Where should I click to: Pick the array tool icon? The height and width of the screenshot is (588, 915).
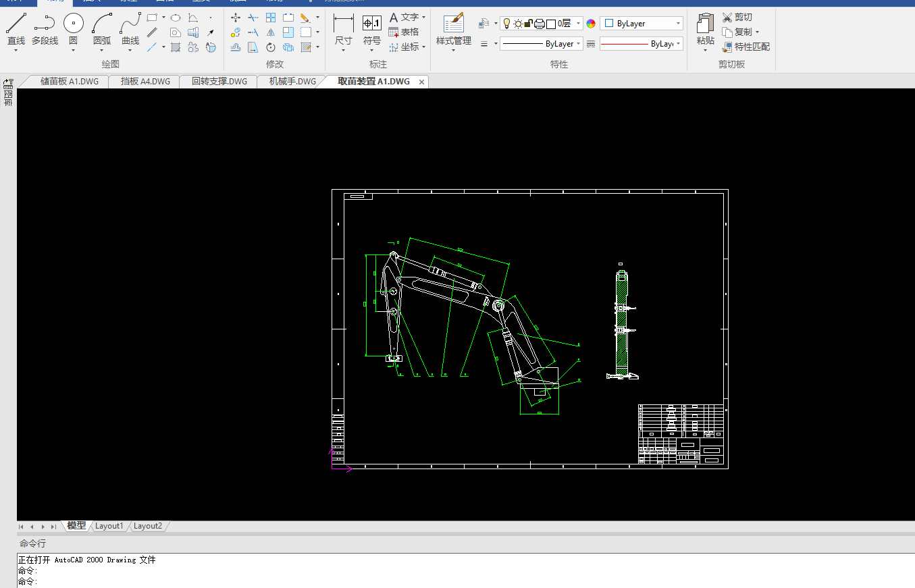(x=271, y=18)
